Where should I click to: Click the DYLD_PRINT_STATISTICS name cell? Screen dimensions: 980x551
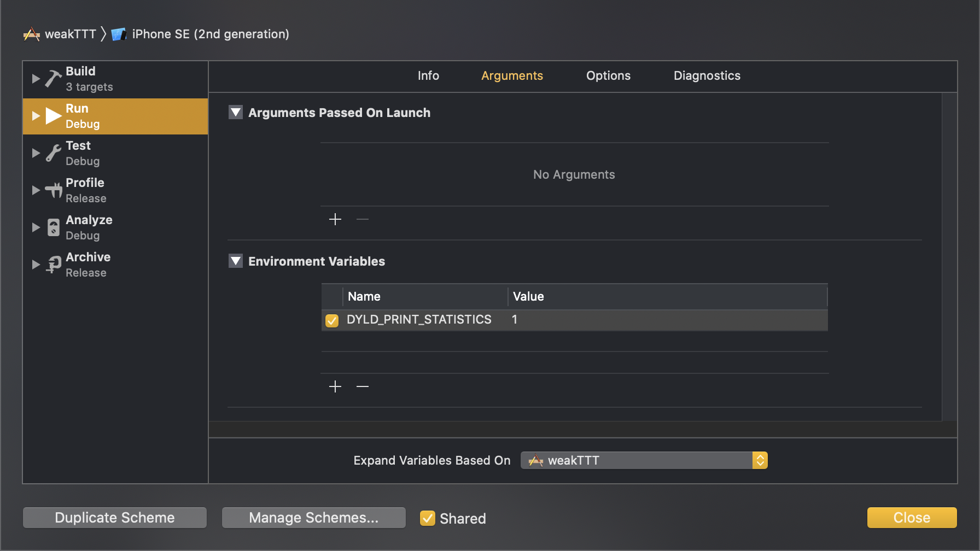(419, 320)
